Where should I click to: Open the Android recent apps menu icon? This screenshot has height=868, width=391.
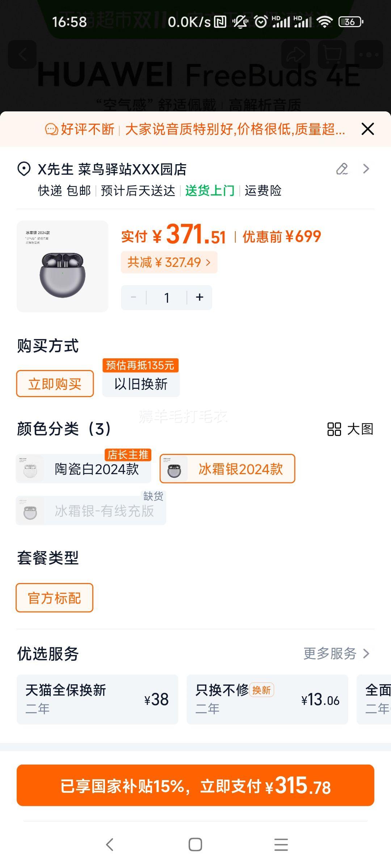tap(281, 844)
